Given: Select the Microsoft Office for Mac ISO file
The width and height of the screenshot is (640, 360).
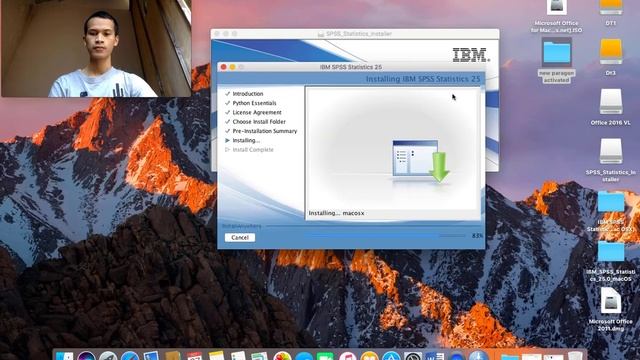Looking at the screenshot, I should pos(556,16).
